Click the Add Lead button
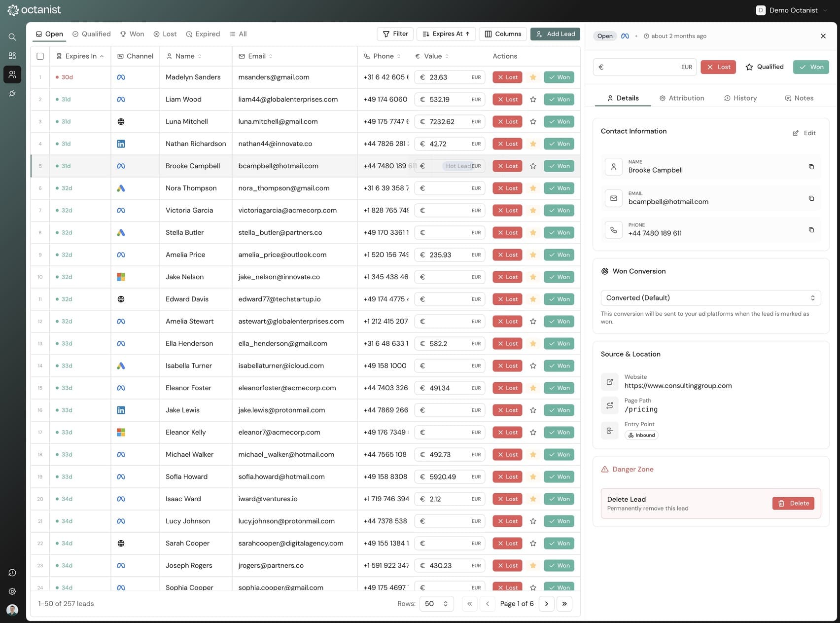This screenshot has height=623, width=840. (x=555, y=34)
